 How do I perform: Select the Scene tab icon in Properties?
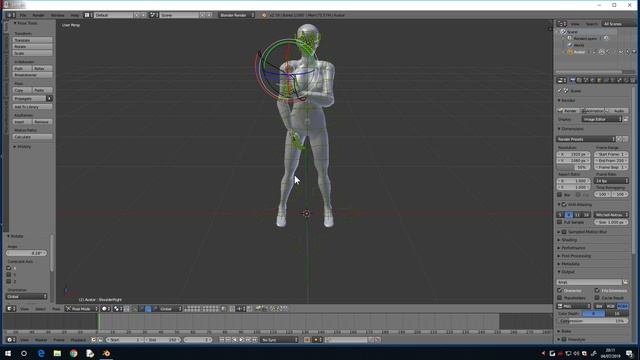pyautogui.click(x=586, y=80)
